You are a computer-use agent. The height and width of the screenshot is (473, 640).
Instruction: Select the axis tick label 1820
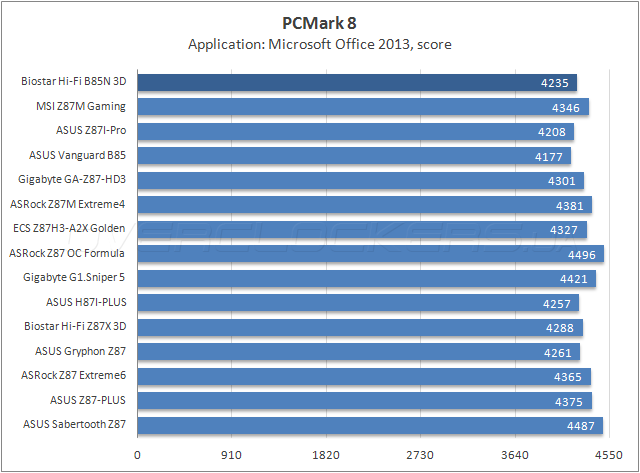326,455
